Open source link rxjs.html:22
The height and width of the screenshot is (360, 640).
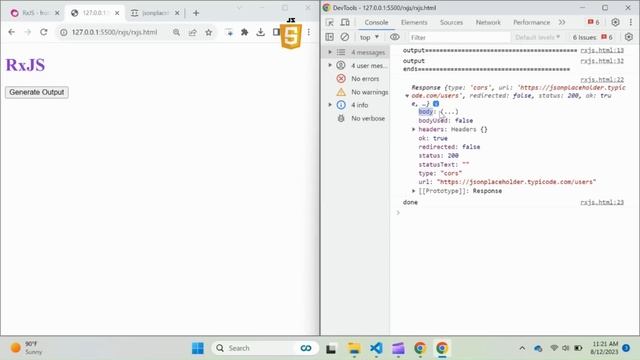pos(602,80)
